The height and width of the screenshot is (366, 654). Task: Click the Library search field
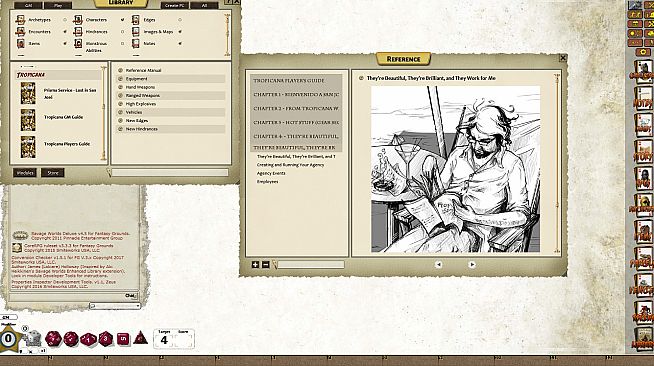[170, 173]
